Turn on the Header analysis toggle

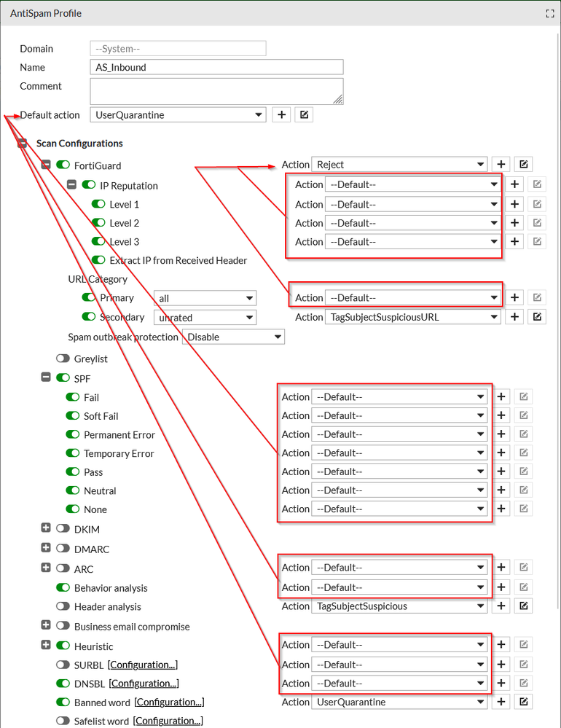pos(63,606)
